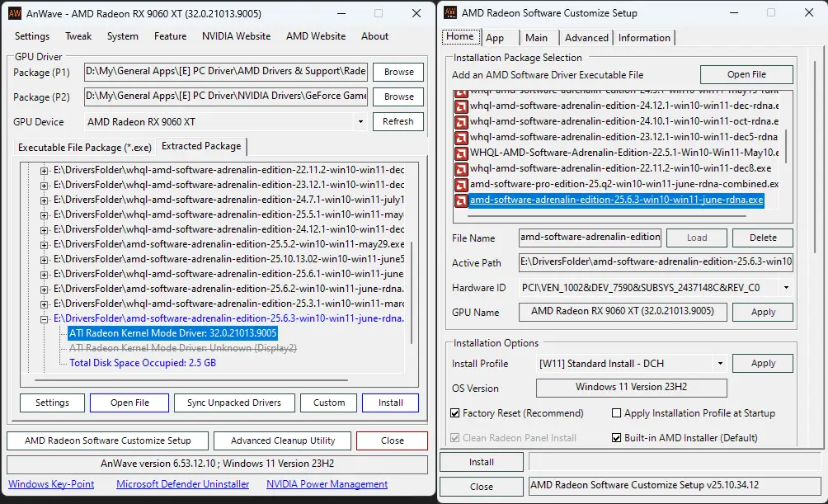Open the About menu
The image size is (828, 504).
click(x=374, y=36)
